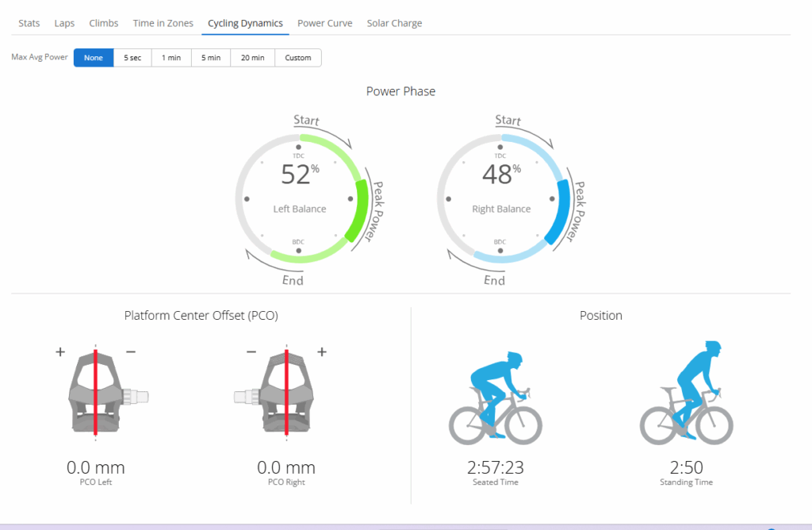Switch to the Stats tab
Screen dimensions: 812x530
[x=29, y=23]
